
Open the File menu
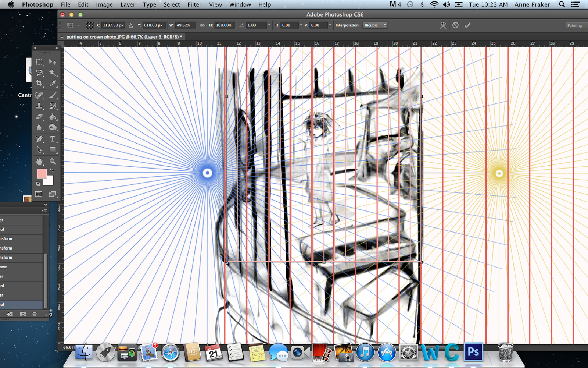click(x=65, y=4)
